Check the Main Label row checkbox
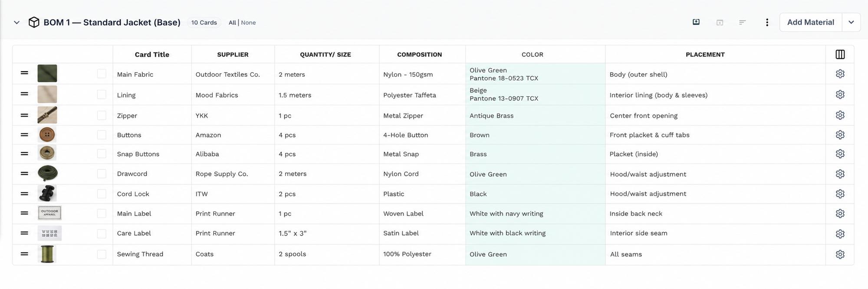The image size is (868, 289). coord(102,214)
